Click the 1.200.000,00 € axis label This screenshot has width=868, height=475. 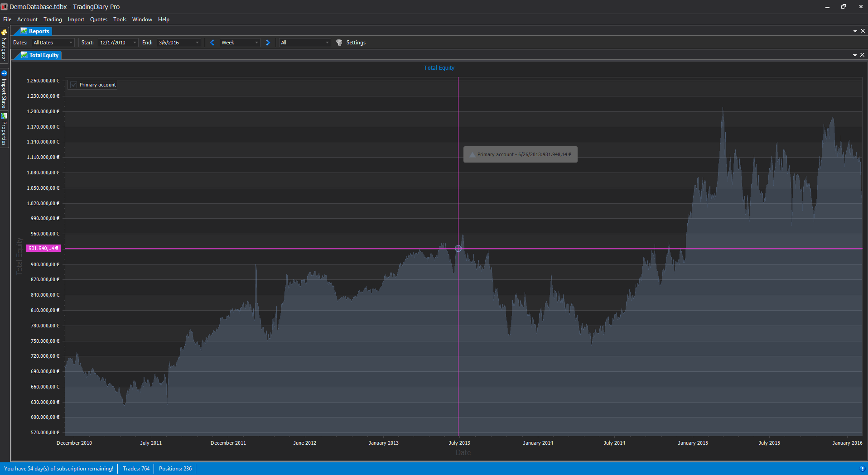[43, 111]
